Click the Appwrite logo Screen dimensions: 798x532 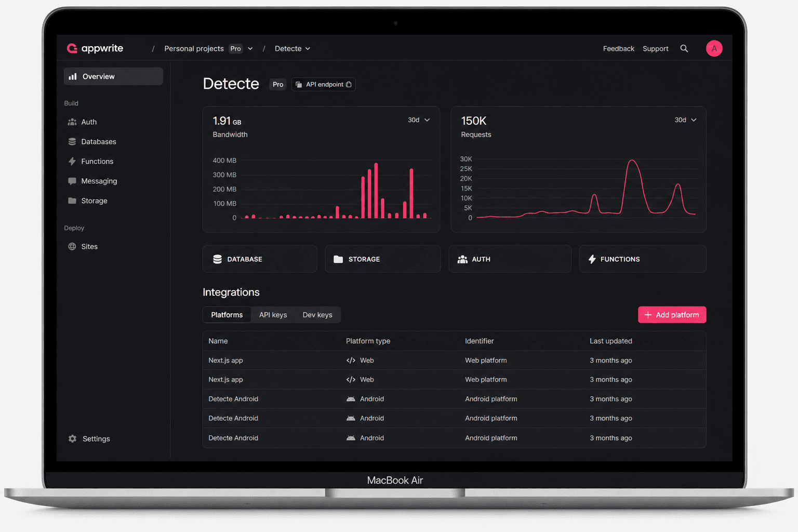click(x=95, y=48)
